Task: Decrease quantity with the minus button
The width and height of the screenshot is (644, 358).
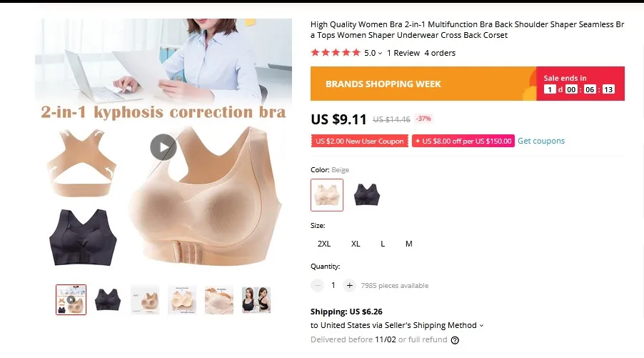Action: (x=317, y=285)
